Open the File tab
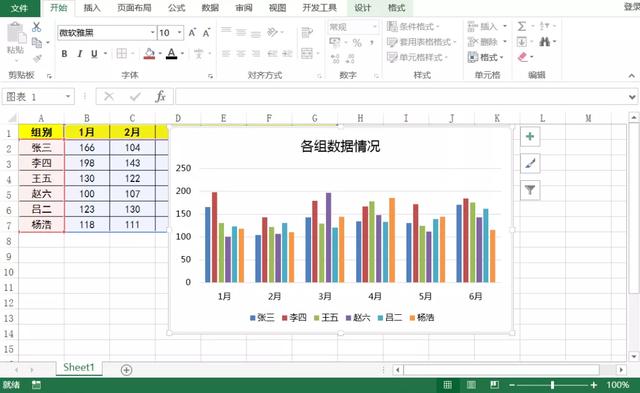Viewport: 640px width, 393px height. (19, 8)
